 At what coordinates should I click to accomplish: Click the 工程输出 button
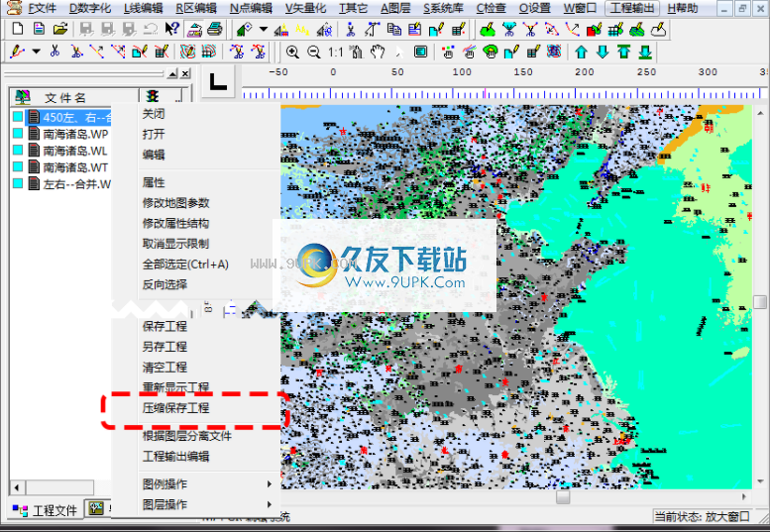[x=632, y=8]
